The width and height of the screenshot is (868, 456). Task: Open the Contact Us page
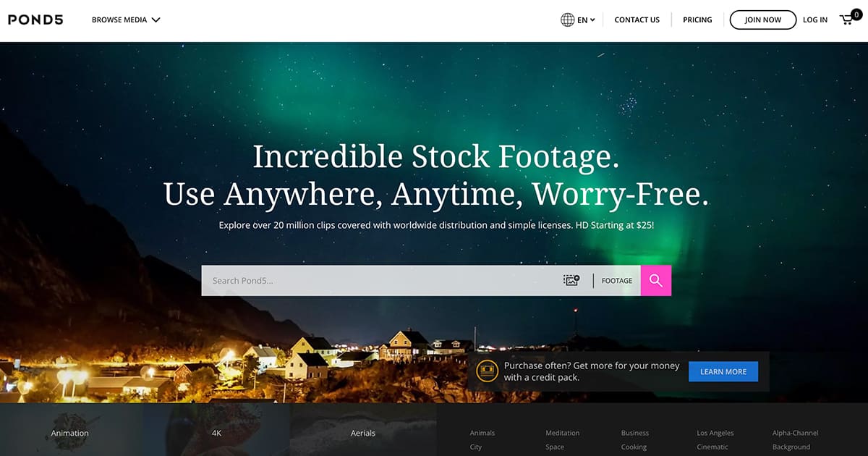pos(637,20)
